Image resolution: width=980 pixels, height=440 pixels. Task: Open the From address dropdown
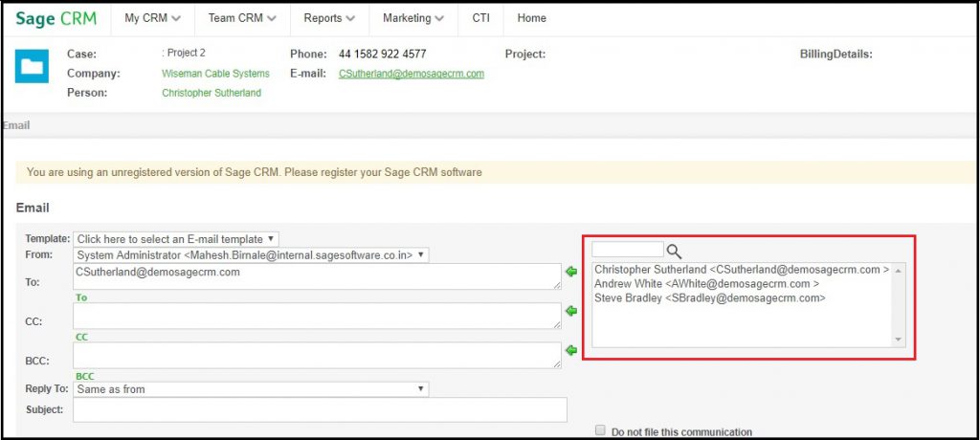click(252, 255)
